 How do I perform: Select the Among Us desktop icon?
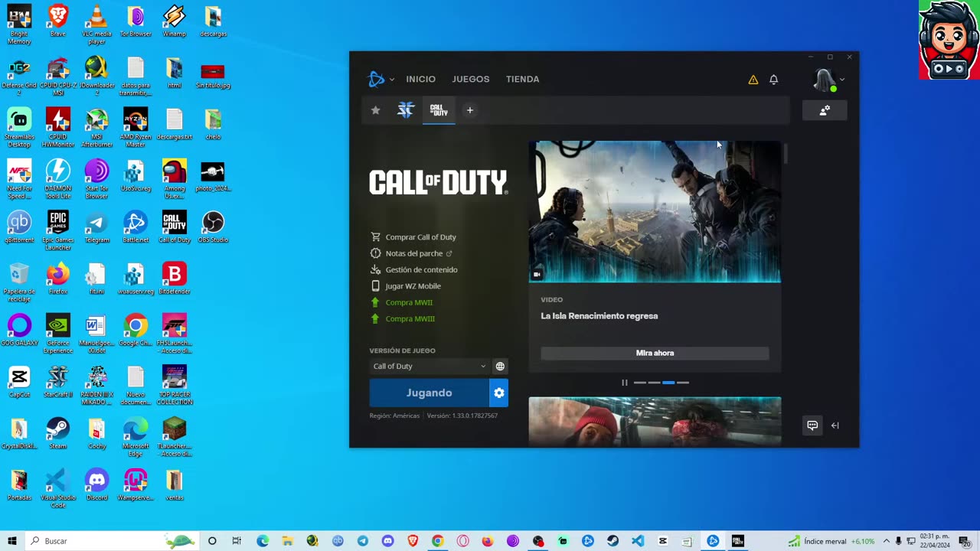pyautogui.click(x=175, y=179)
